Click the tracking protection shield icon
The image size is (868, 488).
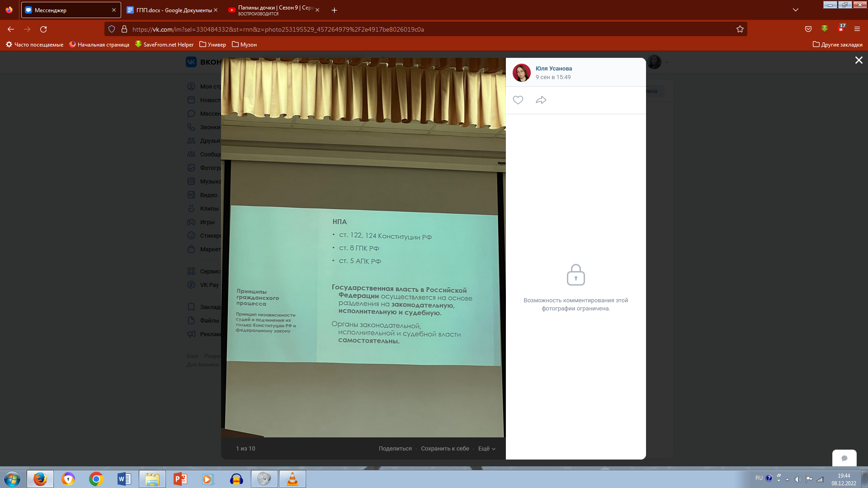click(x=112, y=29)
